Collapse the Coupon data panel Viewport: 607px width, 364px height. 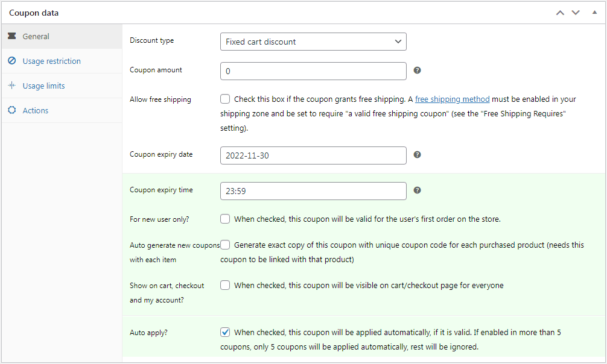point(594,13)
